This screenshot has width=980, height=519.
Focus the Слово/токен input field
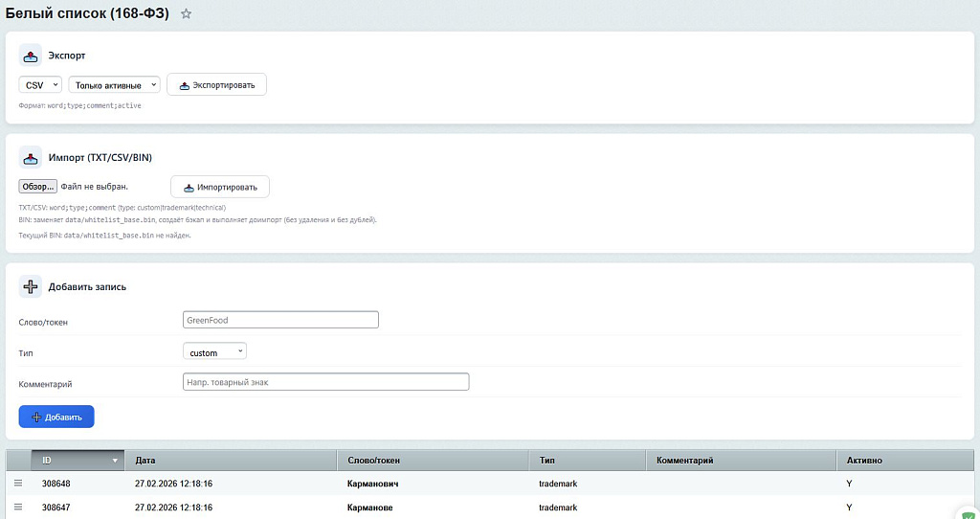[280, 320]
